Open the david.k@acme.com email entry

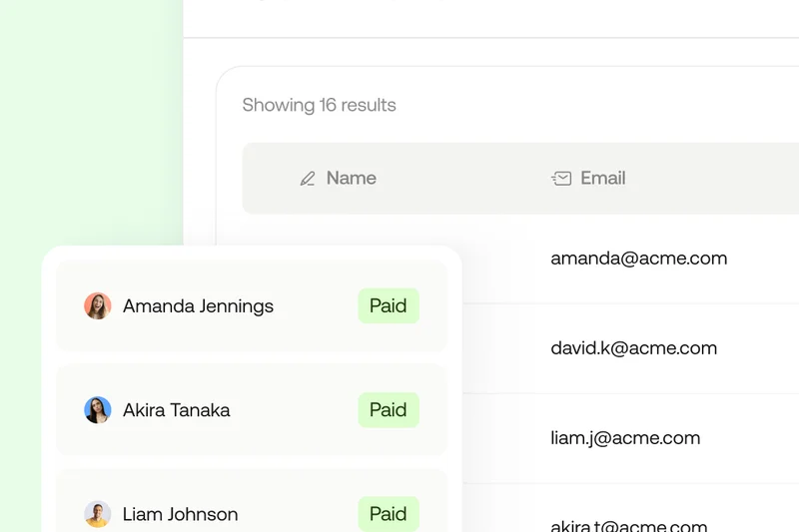click(x=634, y=348)
